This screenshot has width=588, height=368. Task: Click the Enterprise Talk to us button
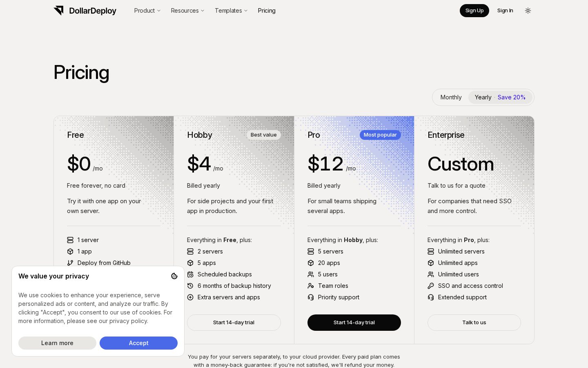point(474,323)
